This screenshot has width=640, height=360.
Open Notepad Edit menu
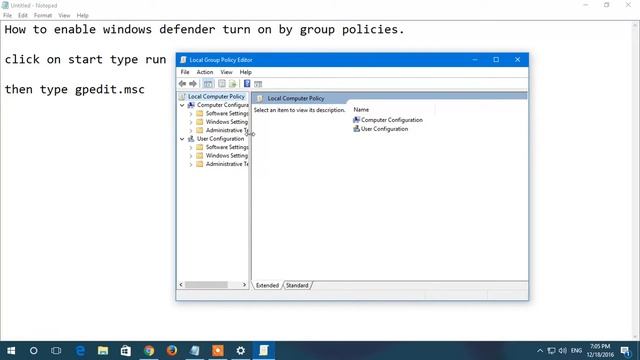tap(23, 15)
